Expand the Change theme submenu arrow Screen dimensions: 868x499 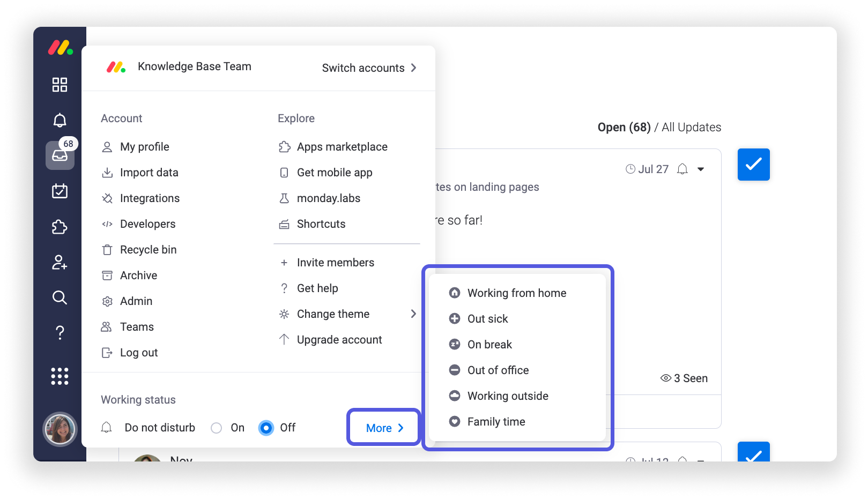click(413, 314)
